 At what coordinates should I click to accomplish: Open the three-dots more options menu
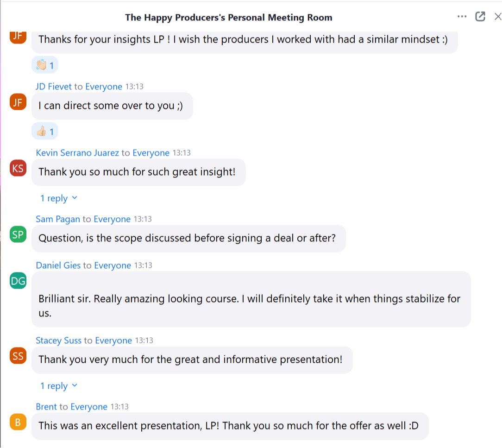pos(462,17)
